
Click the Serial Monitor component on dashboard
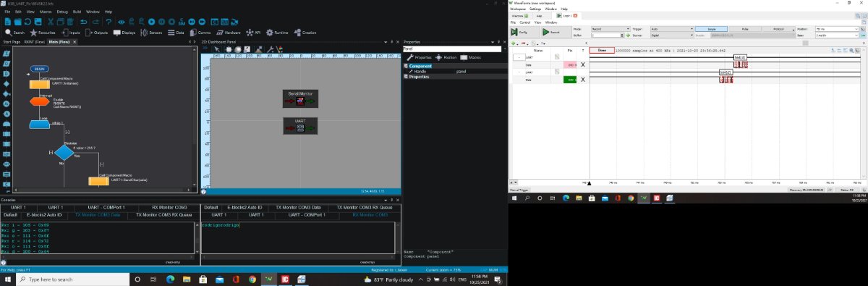[x=300, y=98]
